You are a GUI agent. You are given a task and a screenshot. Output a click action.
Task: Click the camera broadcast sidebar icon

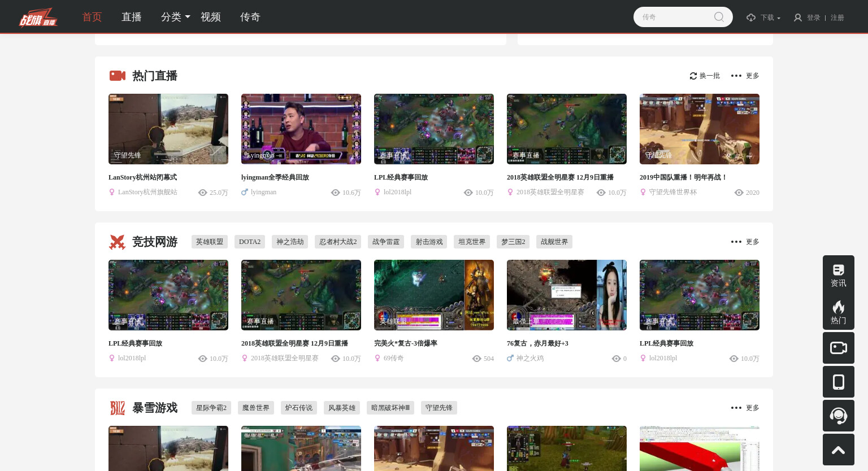[839, 348]
